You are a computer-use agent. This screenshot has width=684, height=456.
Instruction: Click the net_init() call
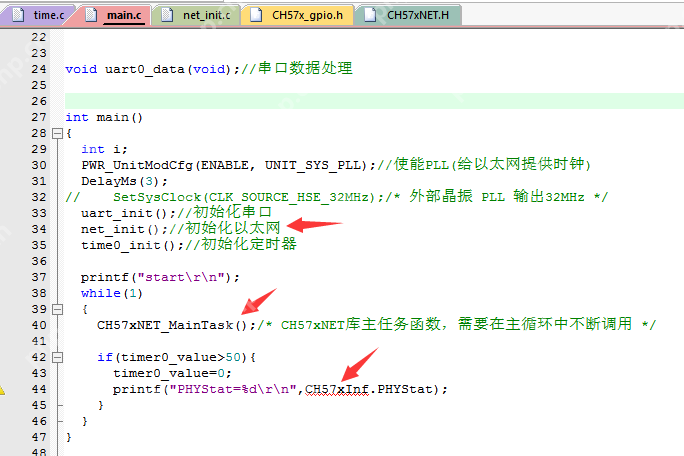pyautogui.click(x=124, y=230)
